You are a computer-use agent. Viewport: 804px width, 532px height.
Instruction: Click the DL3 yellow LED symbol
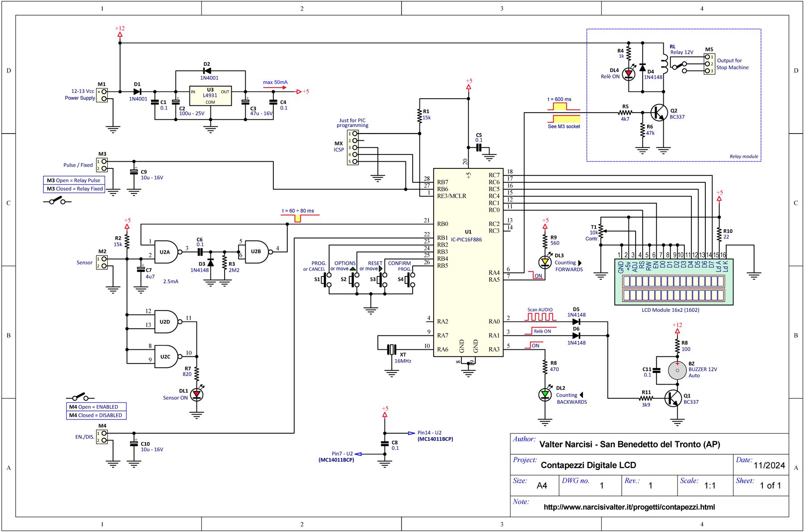point(545,262)
